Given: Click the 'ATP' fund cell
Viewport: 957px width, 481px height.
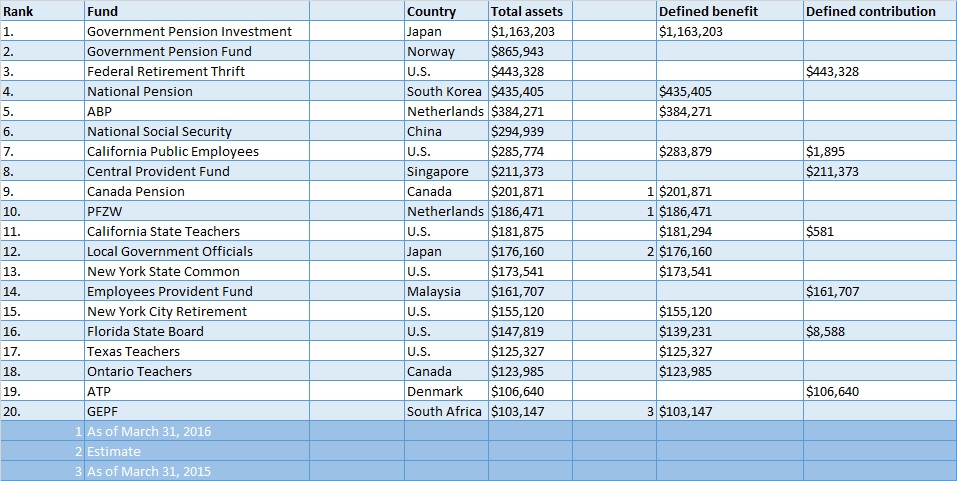Looking at the screenshot, I should click(197, 391).
